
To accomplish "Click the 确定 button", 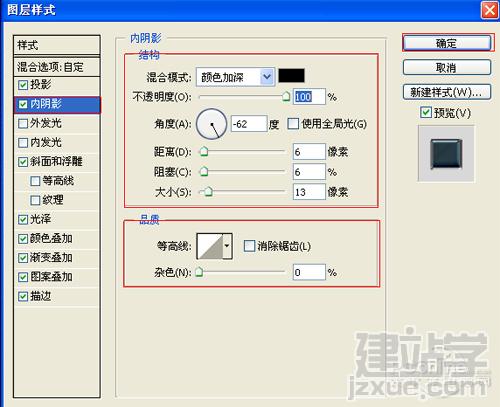I will [447, 43].
